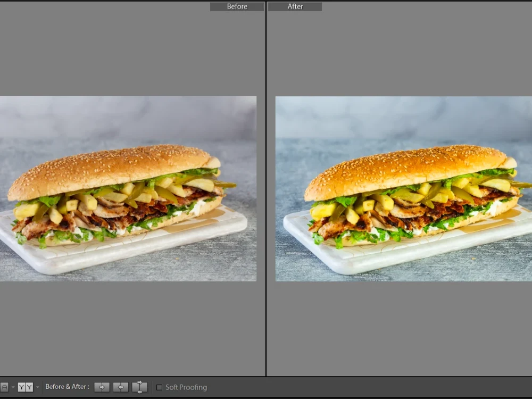
Task: Toggle the YY before/after view button
Action: [x=26, y=387]
